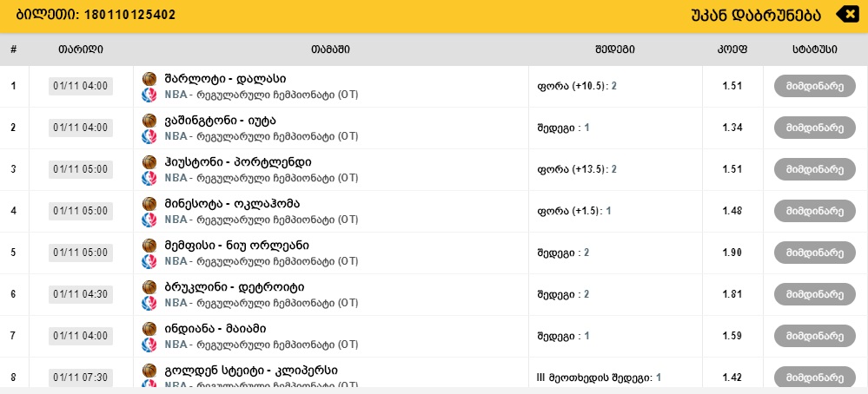Click NBA logo under შარლოტი - დალასი
Screen dimensions: 868x394
tap(149, 95)
